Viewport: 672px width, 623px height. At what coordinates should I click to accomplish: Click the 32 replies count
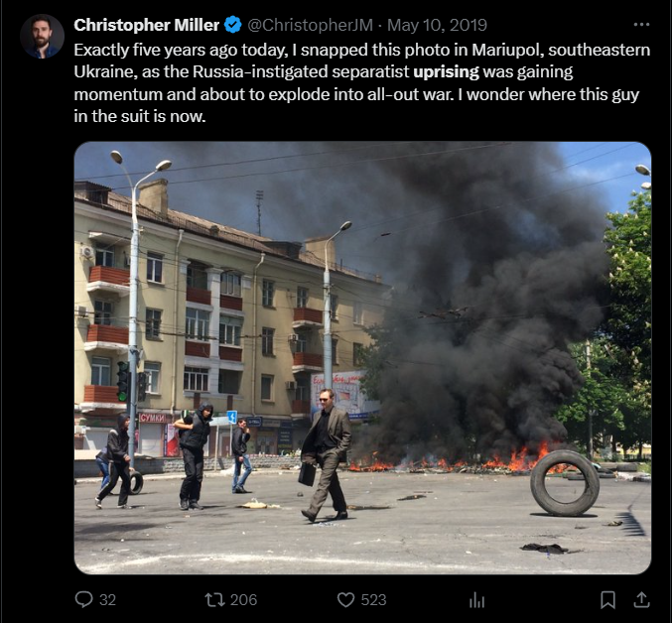pyautogui.click(x=107, y=600)
